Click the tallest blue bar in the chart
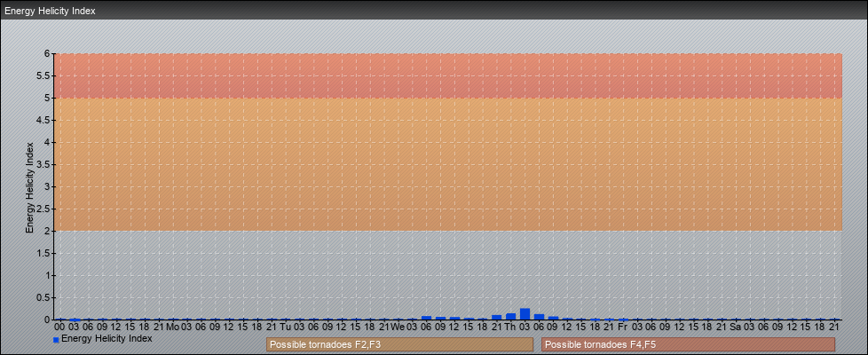 [525, 313]
